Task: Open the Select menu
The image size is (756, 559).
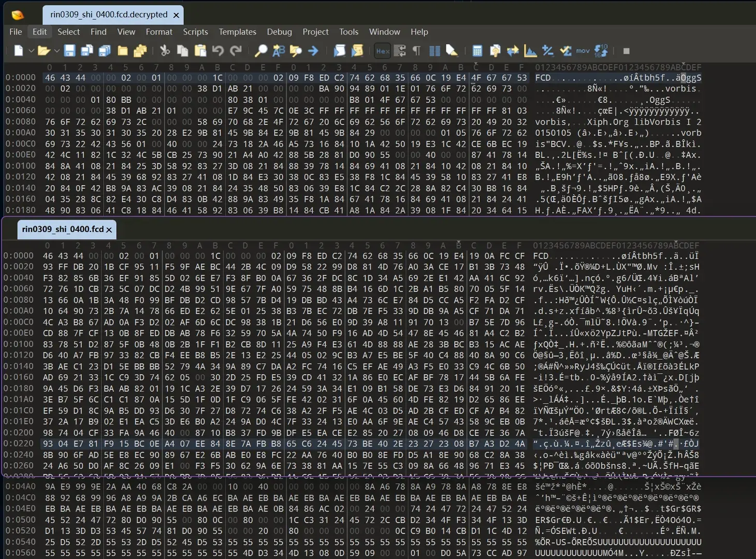Action: pos(68,32)
